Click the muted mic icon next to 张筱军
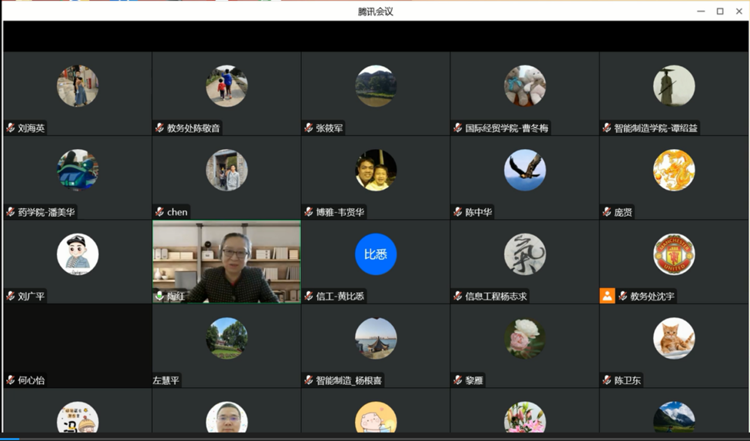The width and height of the screenshot is (750, 441). click(309, 128)
